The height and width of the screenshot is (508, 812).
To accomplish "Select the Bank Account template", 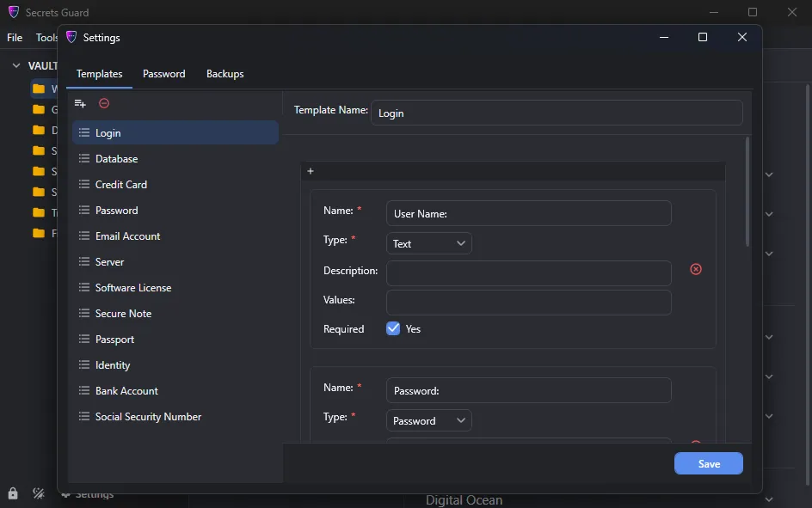I will [175, 390].
